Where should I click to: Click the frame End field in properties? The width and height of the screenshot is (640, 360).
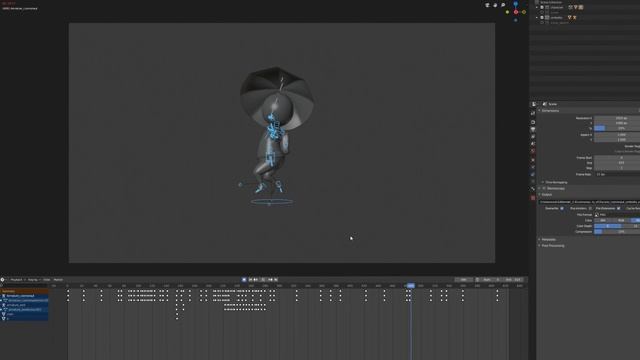point(617,163)
